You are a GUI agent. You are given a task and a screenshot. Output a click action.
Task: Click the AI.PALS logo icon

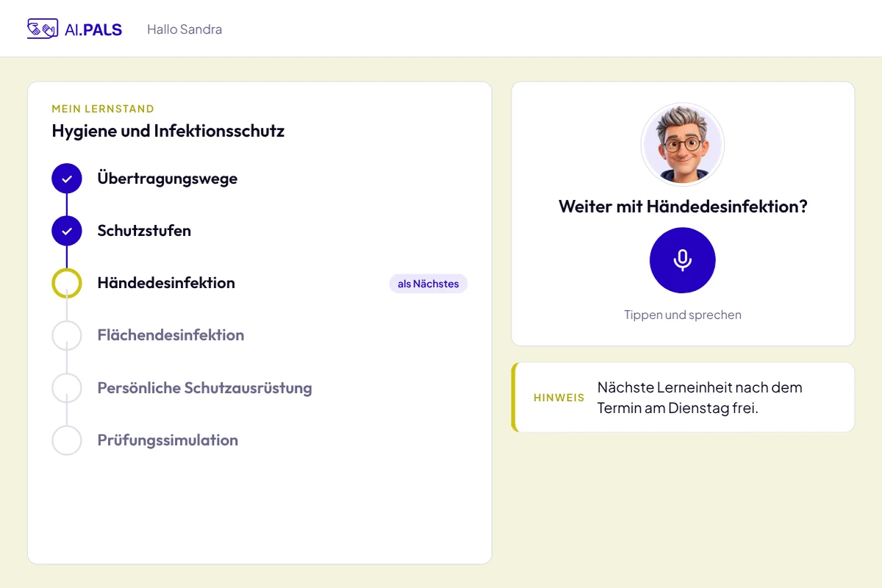[42, 29]
